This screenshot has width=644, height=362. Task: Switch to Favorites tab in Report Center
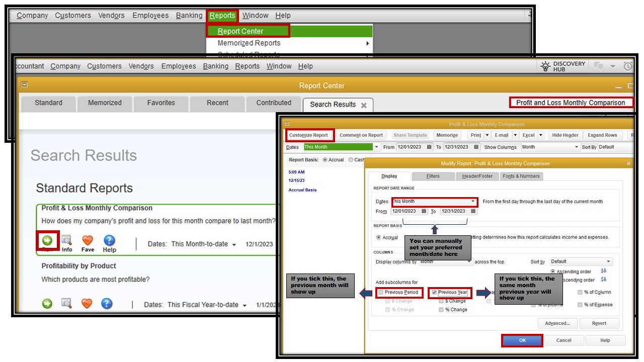[161, 103]
